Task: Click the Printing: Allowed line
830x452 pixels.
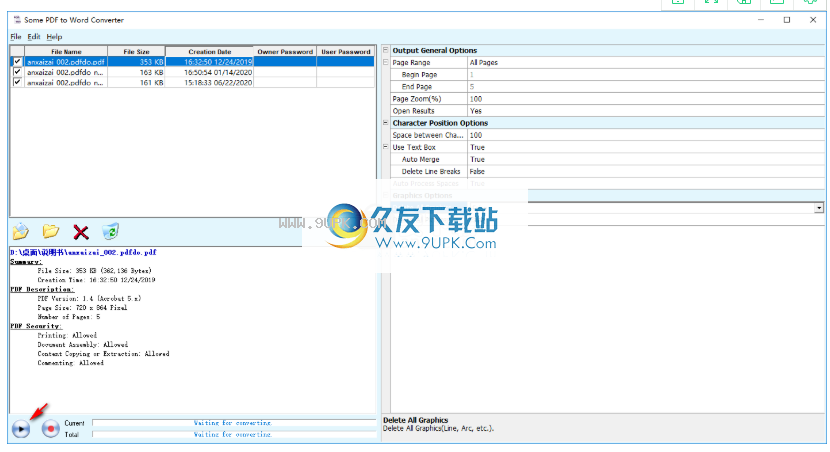Action: coord(67,336)
